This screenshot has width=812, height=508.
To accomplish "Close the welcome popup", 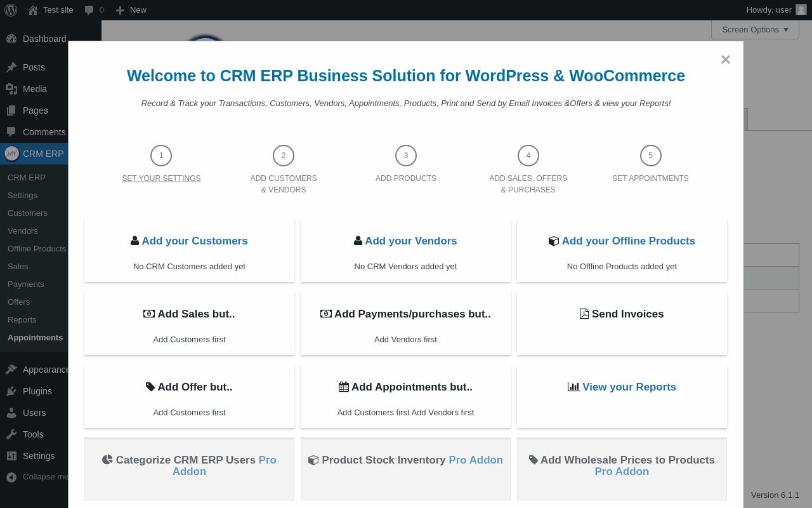I will coord(726,60).
